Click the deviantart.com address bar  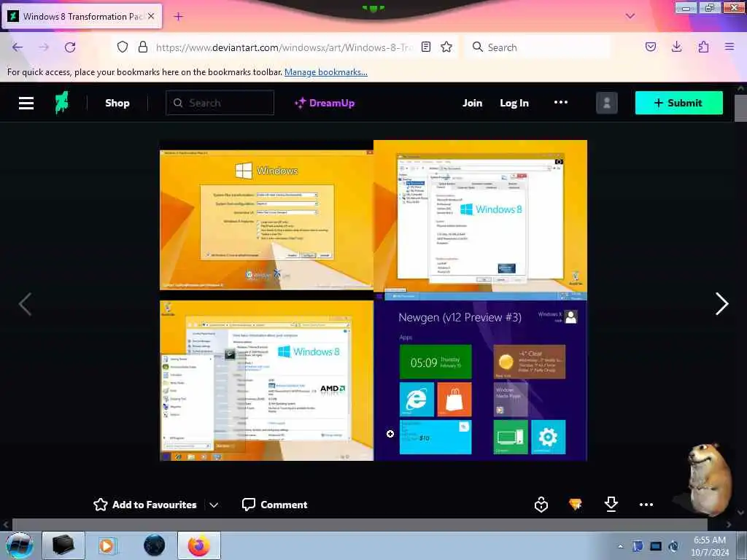click(284, 47)
